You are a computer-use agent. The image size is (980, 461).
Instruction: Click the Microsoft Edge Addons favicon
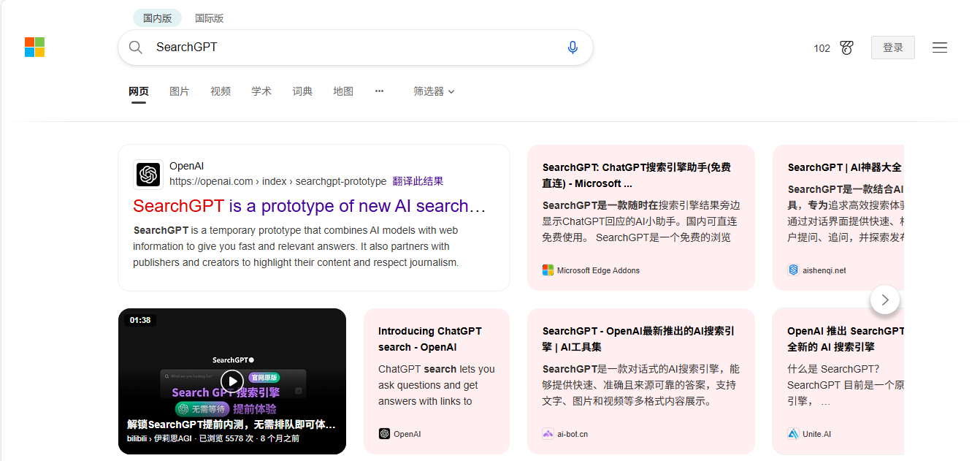tap(548, 270)
